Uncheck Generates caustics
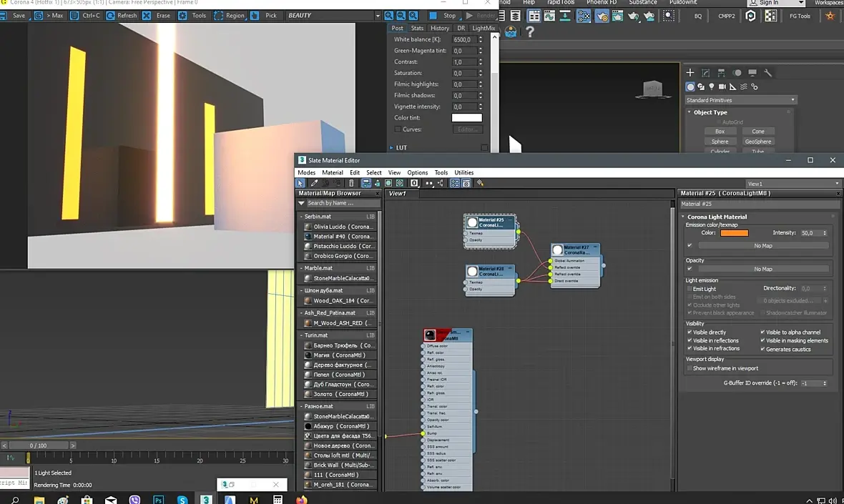The image size is (844, 504). pos(762,349)
